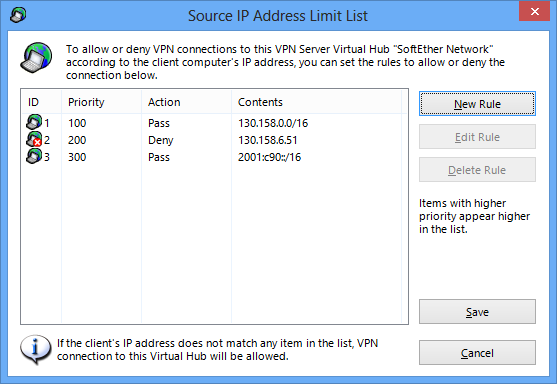This screenshot has width=557, height=384.
Task: Click the Delete Rule button
Action: coord(477,169)
